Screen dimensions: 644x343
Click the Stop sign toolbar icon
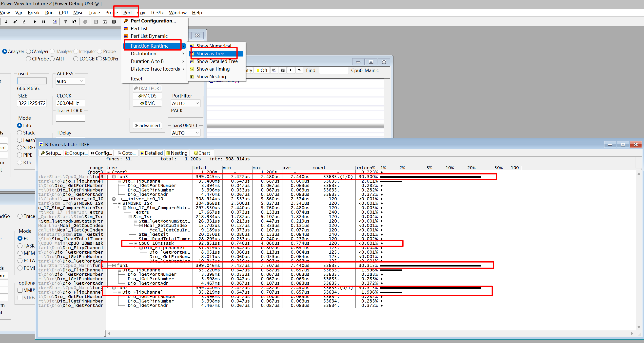pos(85,22)
